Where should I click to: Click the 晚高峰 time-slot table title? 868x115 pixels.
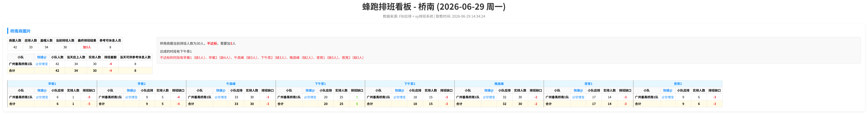click(499, 84)
